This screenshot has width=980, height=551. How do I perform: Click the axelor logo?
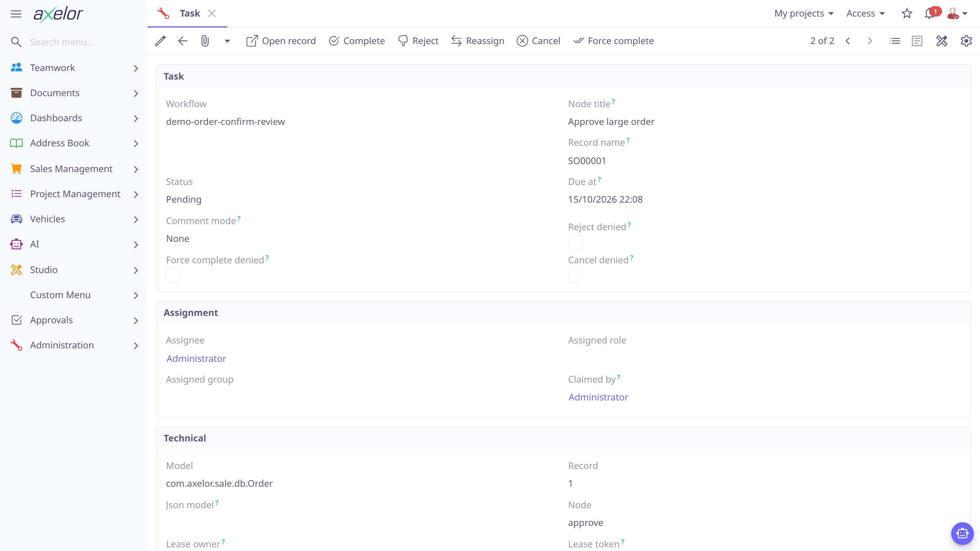(x=58, y=14)
